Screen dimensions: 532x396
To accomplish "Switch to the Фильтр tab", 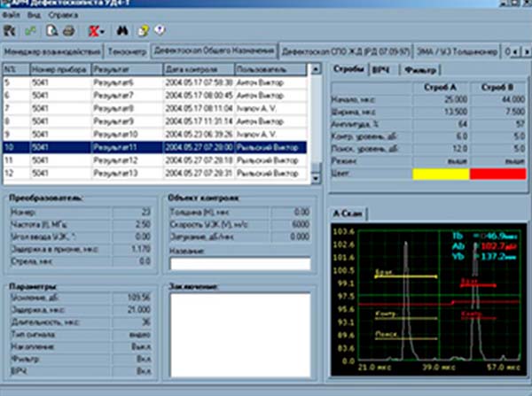I will point(419,70).
